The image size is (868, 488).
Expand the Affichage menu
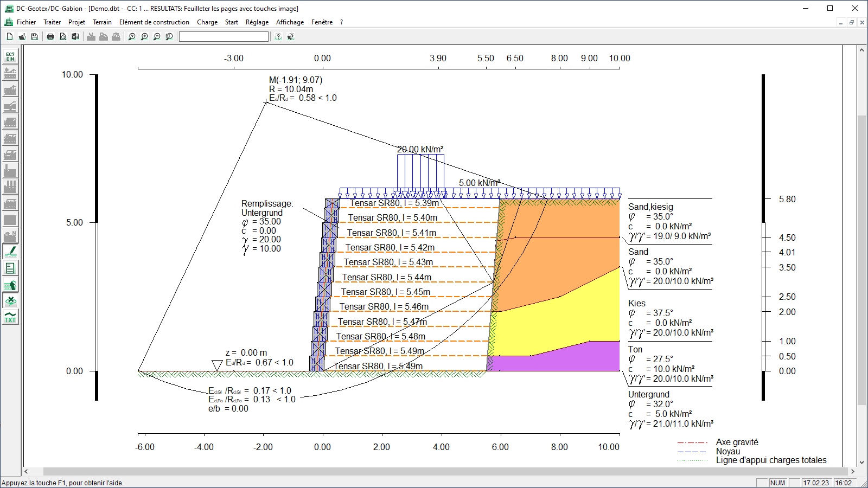[x=290, y=22]
